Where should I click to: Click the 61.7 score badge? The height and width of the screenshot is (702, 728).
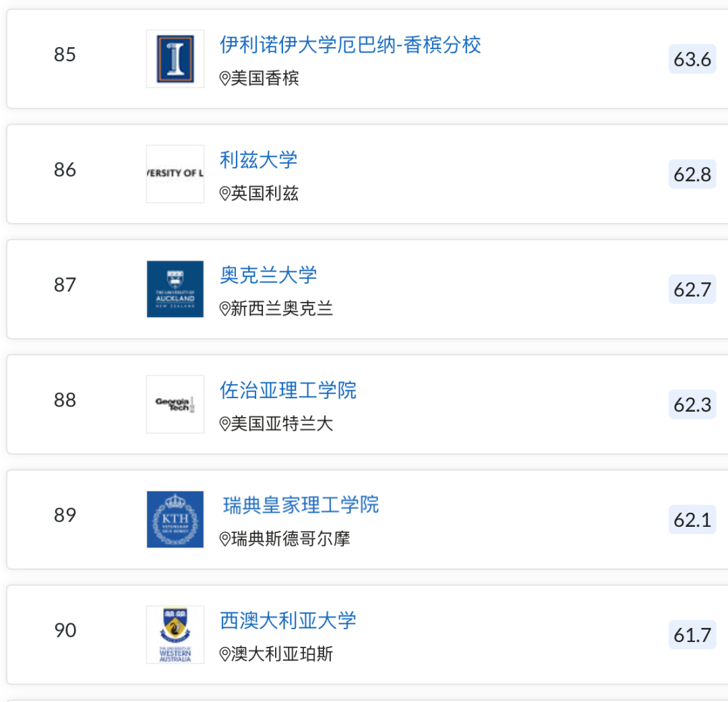point(692,635)
